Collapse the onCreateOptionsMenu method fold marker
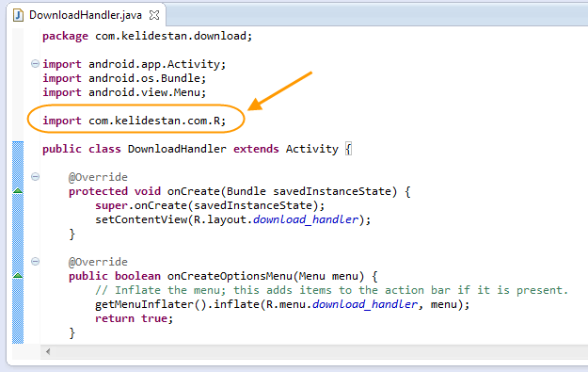This screenshot has width=588, height=372. 35,262
